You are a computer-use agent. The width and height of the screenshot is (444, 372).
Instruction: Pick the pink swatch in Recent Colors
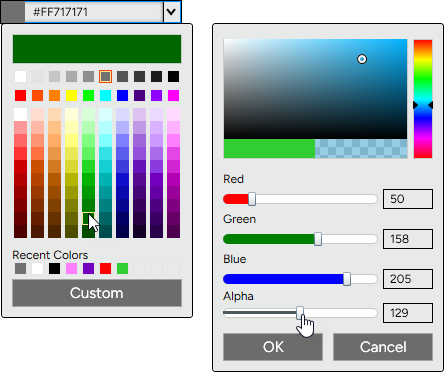click(71, 268)
